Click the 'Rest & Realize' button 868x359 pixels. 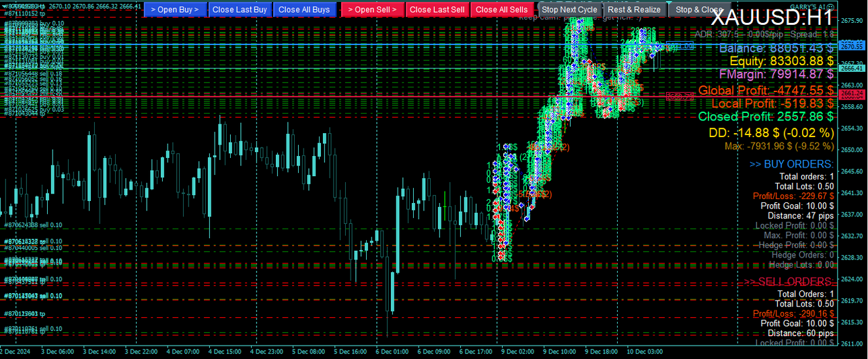click(634, 9)
